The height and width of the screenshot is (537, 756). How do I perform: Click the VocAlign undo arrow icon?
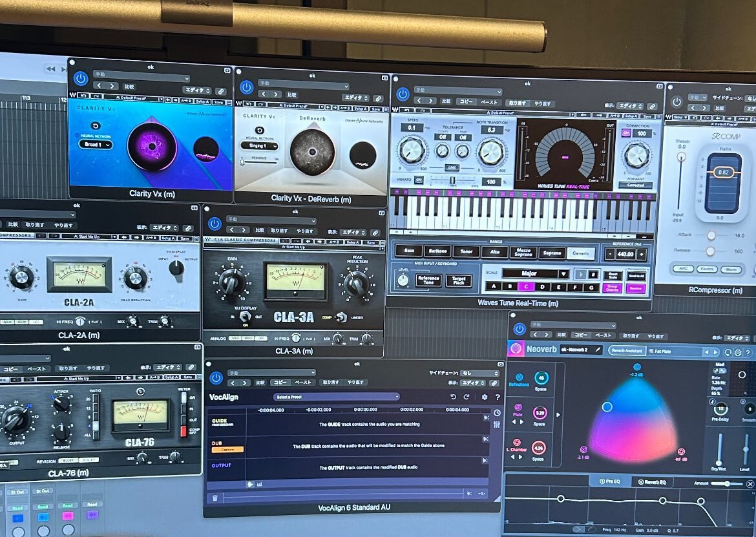[454, 397]
